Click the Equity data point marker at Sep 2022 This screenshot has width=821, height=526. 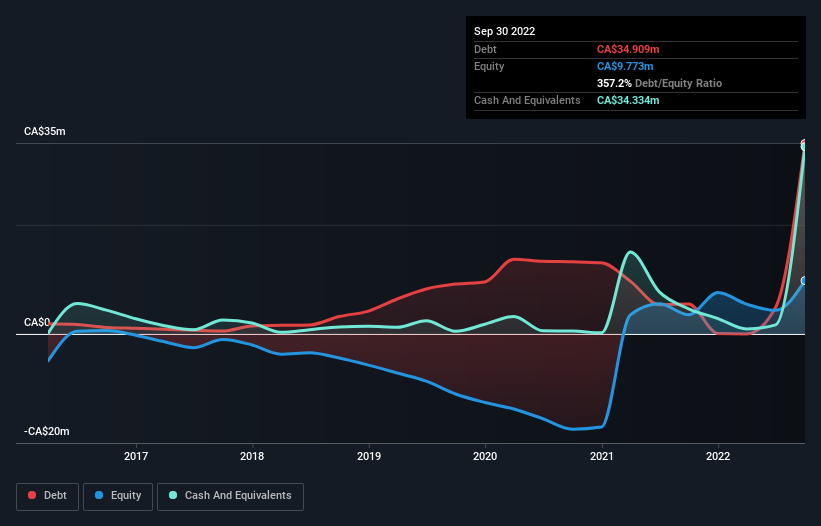point(804,281)
